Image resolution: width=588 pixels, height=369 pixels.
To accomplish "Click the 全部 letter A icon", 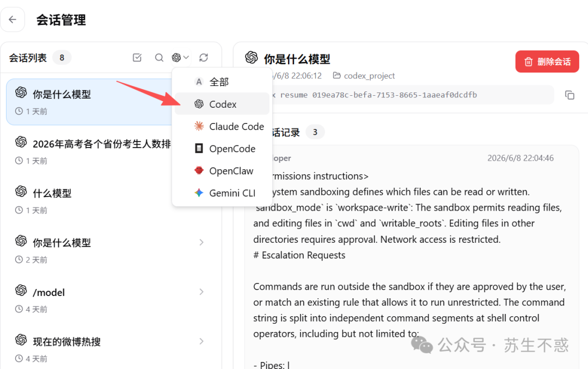I will click(199, 82).
